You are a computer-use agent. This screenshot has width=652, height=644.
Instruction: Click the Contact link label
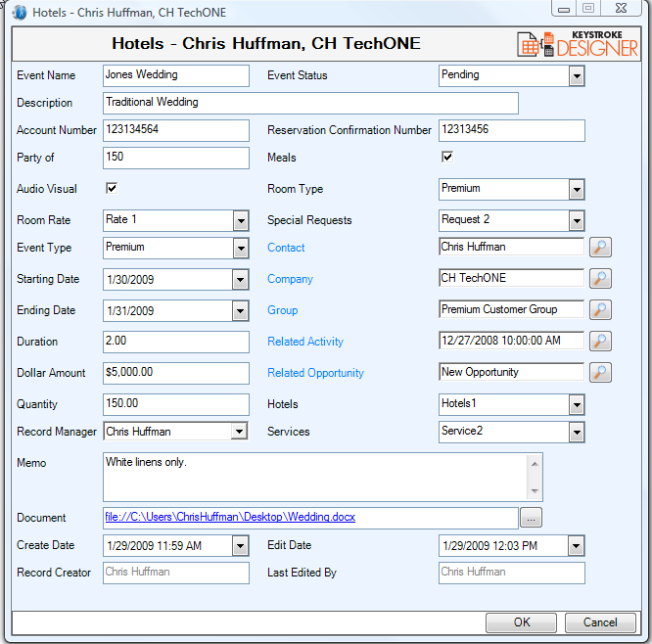[286, 248]
